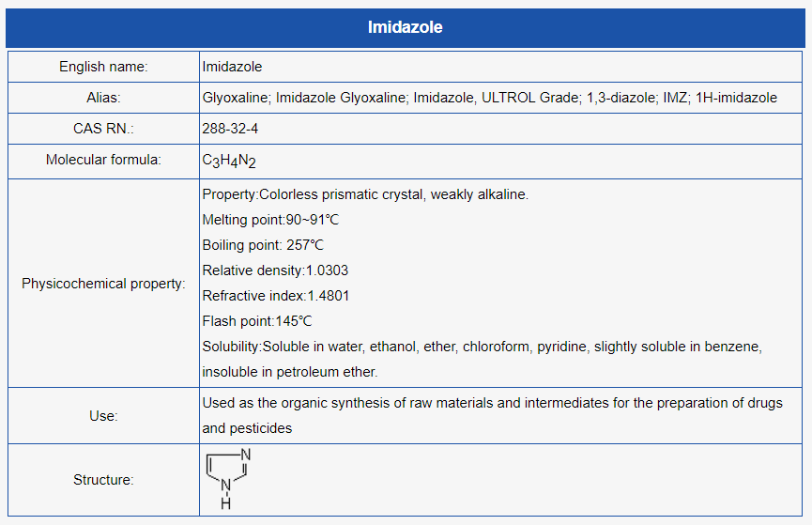Click the Alias row label
This screenshot has height=525, width=812.
[103, 98]
